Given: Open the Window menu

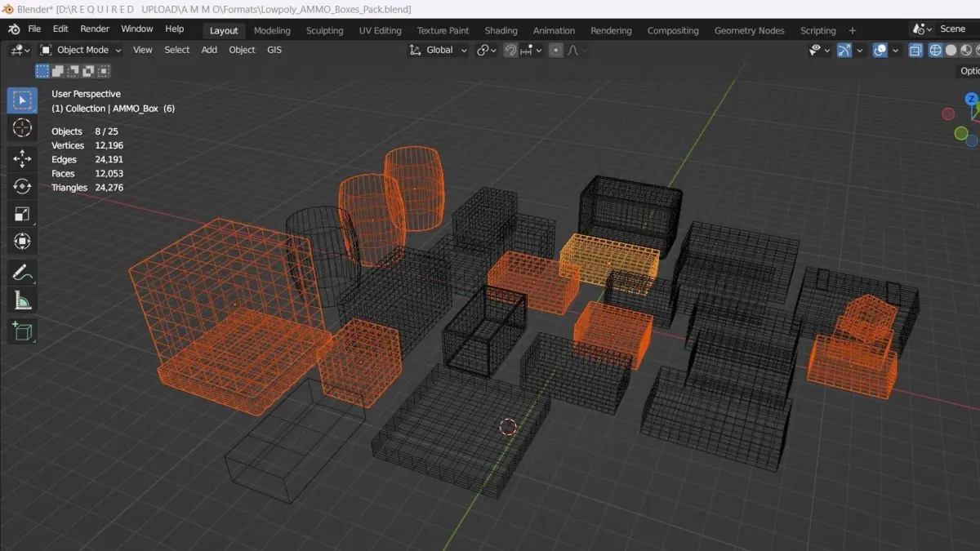Looking at the screenshot, I should click(x=137, y=29).
